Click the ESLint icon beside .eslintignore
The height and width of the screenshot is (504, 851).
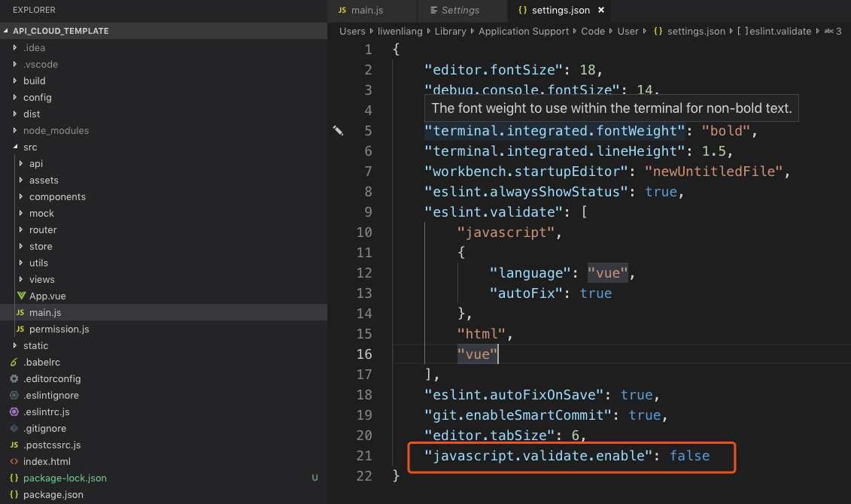[14, 396]
